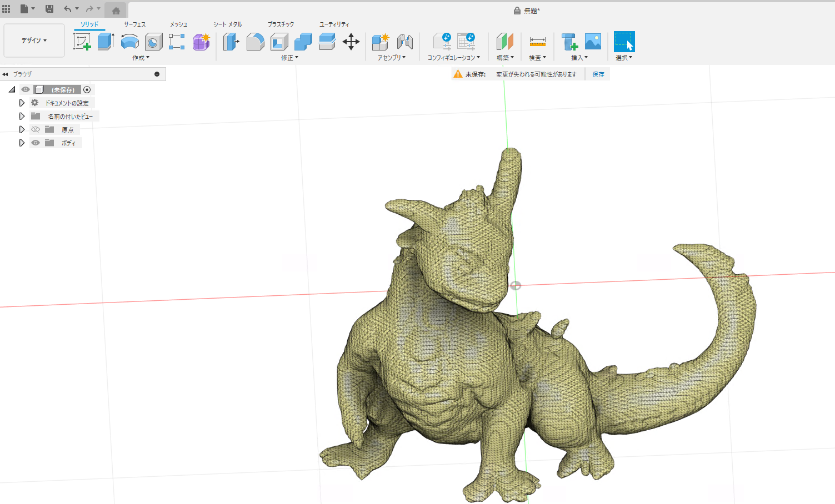Click the 保存 link in warning bar
The height and width of the screenshot is (504, 835).
598,74
